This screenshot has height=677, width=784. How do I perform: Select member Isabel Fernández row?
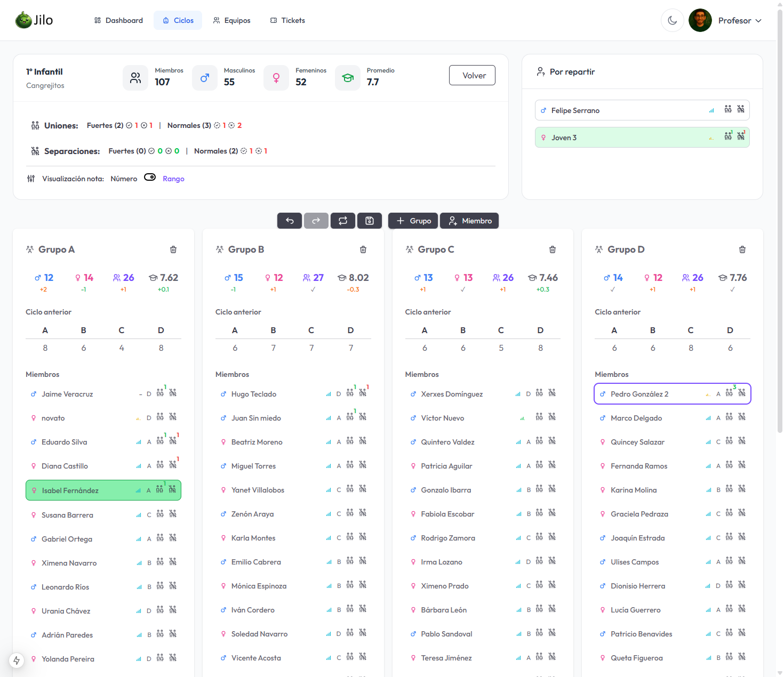click(85, 490)
